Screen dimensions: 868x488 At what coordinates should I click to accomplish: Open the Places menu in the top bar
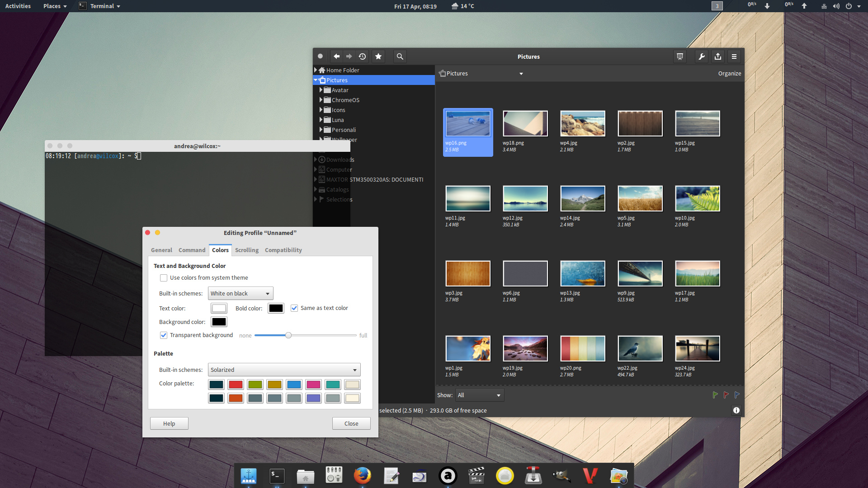click(x=52, y=6)
